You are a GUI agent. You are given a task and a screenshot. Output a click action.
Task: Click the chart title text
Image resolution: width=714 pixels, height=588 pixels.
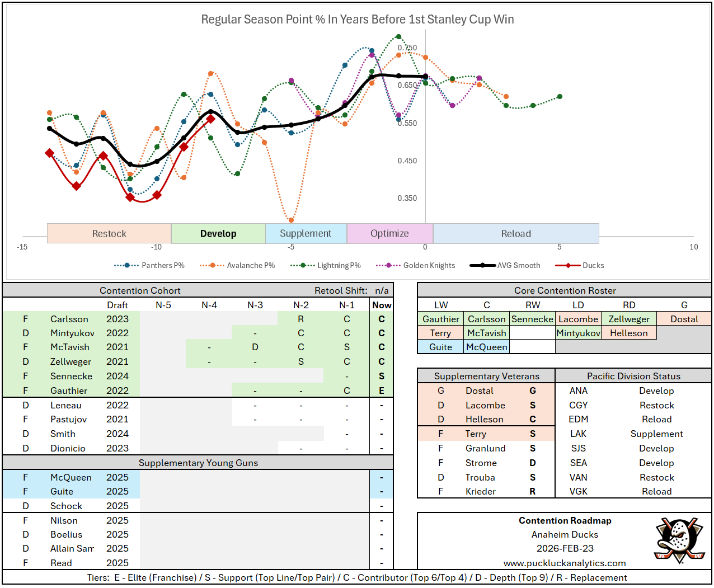click(x=357, y=20)
